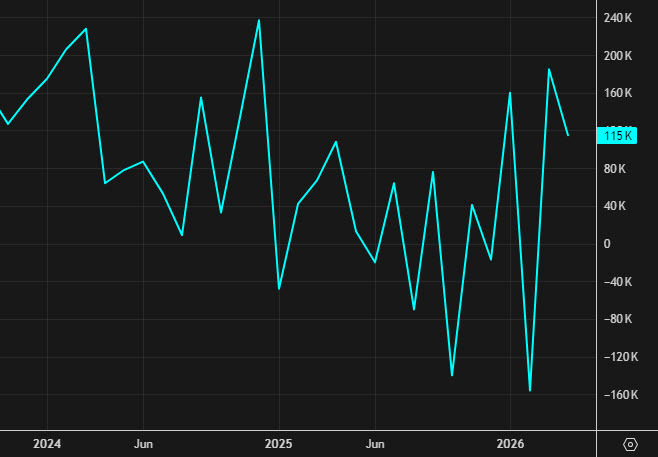Select the 0 price axis label
Image resolution: width=658 pixels, height=457 pixels.
[x=607, y=244]
